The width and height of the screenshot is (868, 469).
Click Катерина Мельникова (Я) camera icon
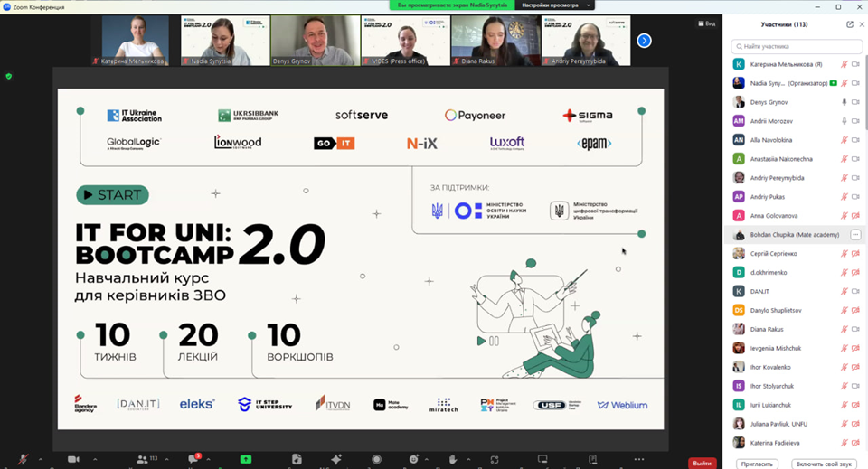click(x=855, y=64)
